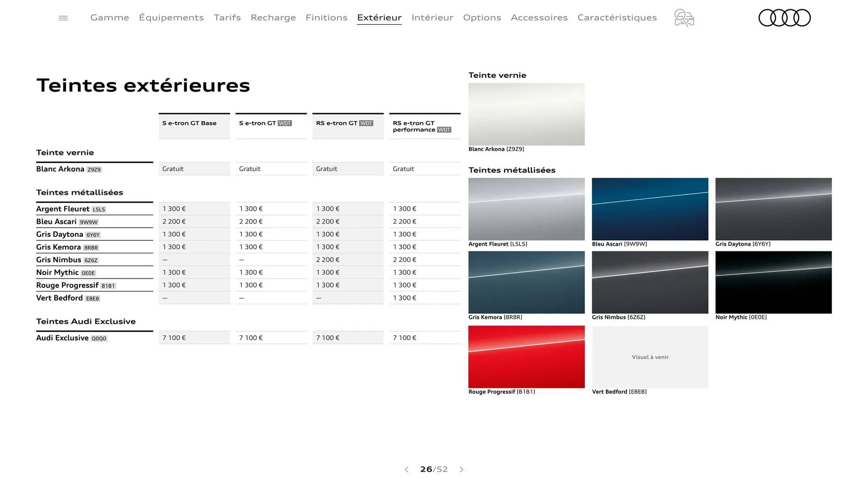Open the Recharge section
Image resolution: width=868 pixels, height=488 pixels.
click(273, 18)
